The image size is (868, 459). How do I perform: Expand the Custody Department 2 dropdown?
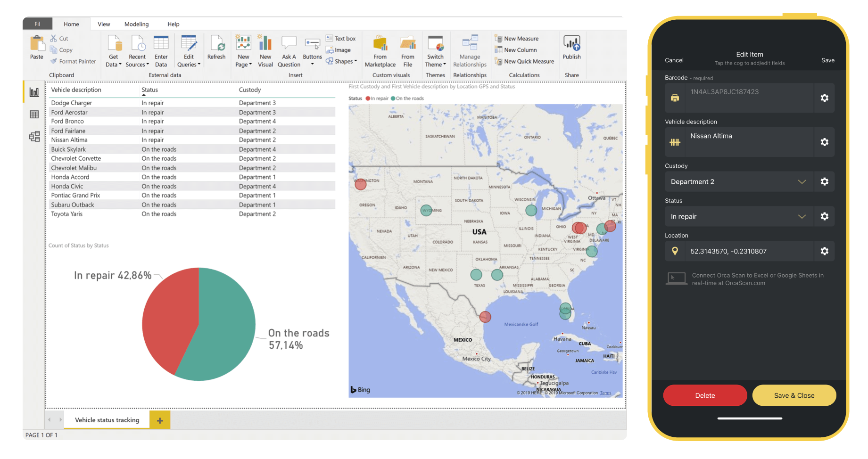pyautogui.click(x=802, y=182)
